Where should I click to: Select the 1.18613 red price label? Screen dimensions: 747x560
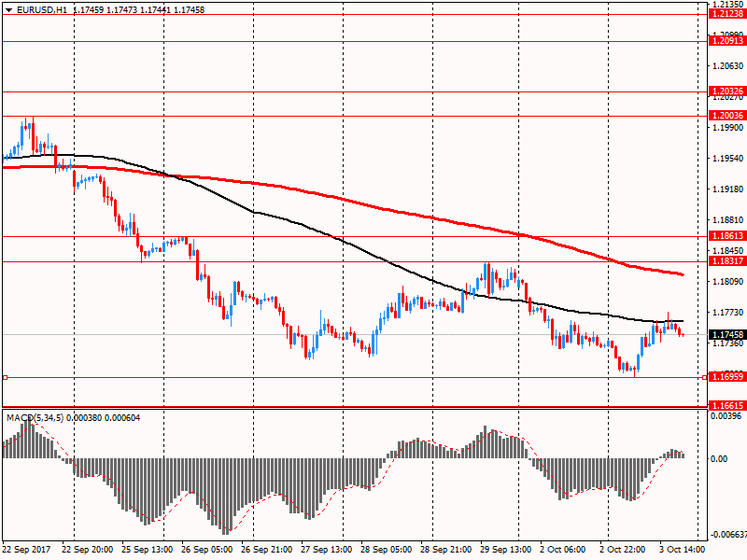click(x=727, y=236)
